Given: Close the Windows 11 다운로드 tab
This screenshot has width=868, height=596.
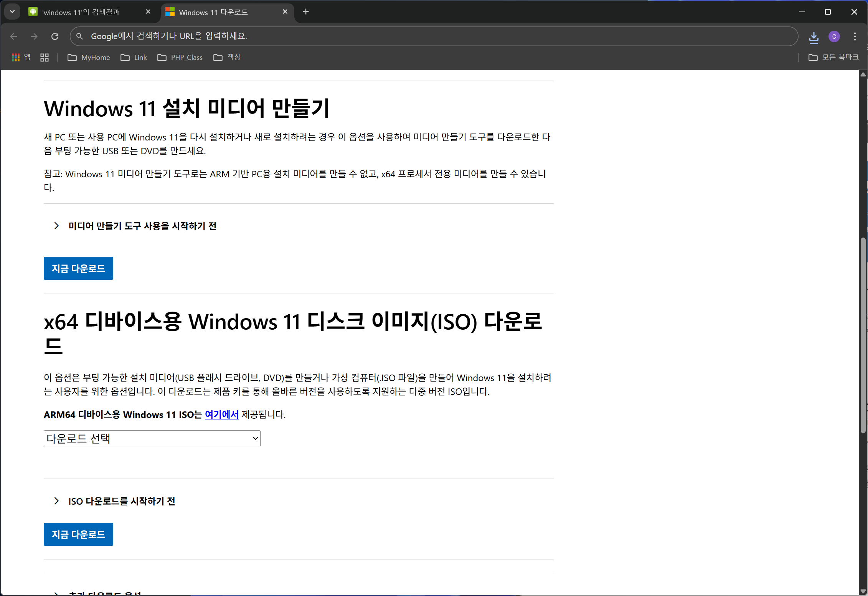Looking at the screenshot, I should pyautogui.click(x=285, y=12).
